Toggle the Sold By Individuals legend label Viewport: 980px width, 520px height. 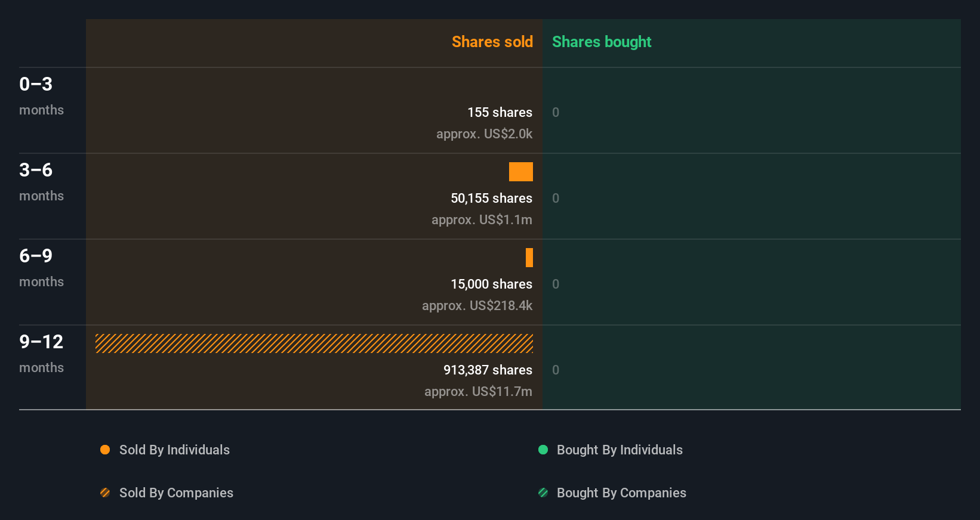tap(174, 450)
